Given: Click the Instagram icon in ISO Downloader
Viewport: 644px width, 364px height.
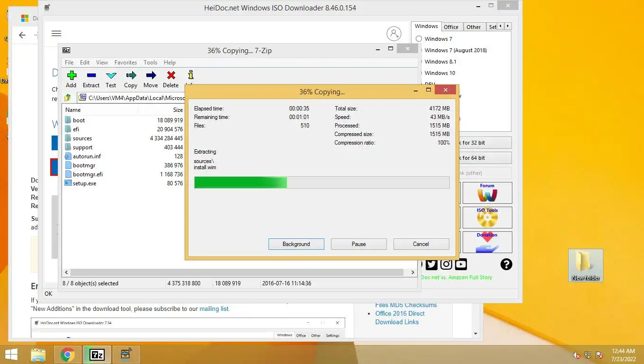Looking at the screenshot, I should pos(446,264).
